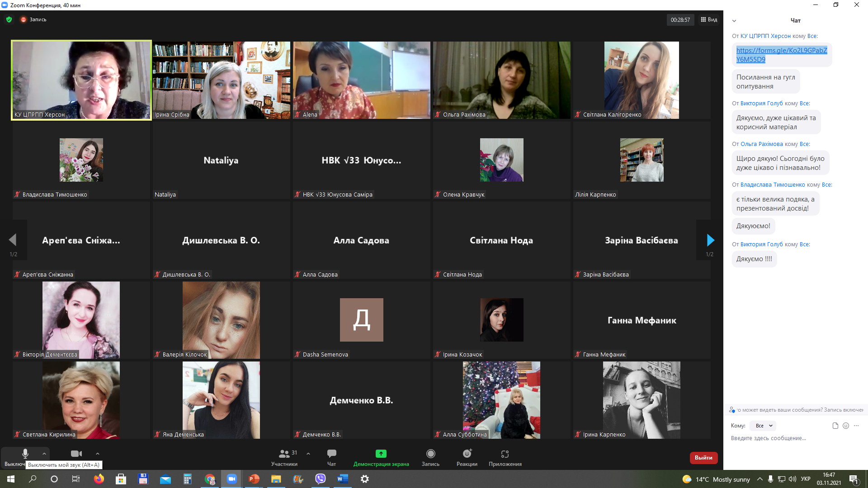The height and width of the screenshot is (488, 868).
Task: Show hidden system tray icons
Action: [760, 479]
